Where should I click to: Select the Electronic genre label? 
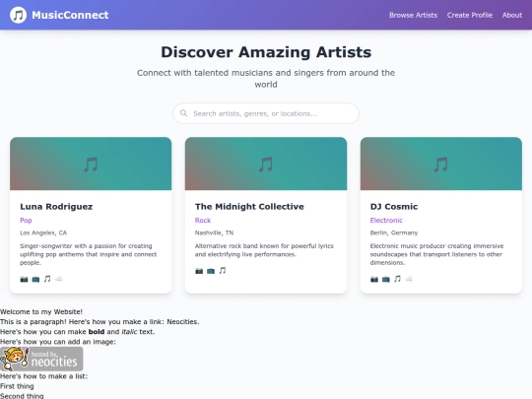386,221
